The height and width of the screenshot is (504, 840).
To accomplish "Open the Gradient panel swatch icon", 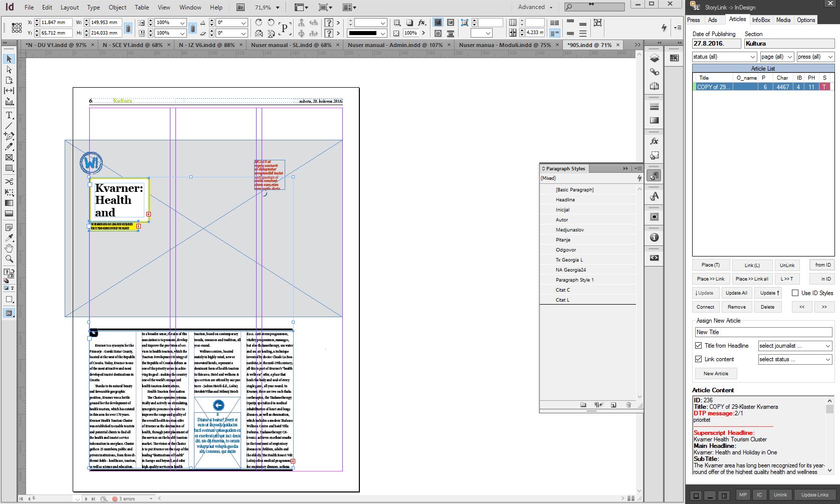I will pyautogui.click(x=654, y=121).
